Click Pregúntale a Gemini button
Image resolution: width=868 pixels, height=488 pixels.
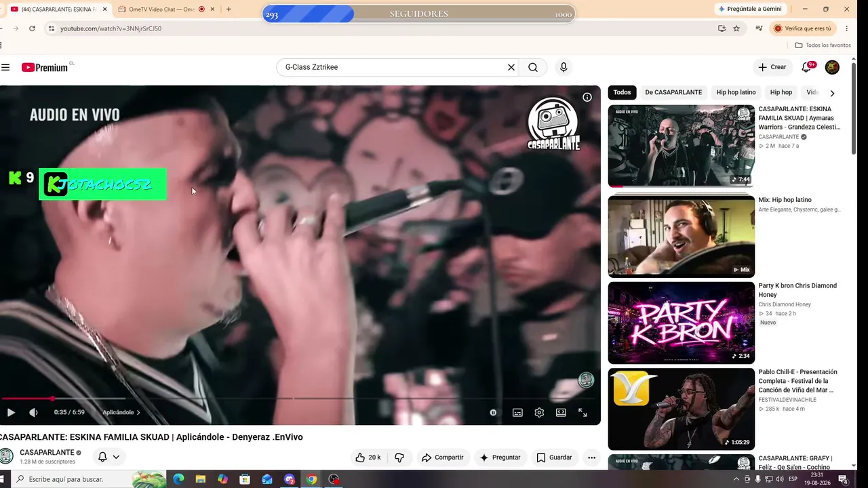[x=750, y=9]
